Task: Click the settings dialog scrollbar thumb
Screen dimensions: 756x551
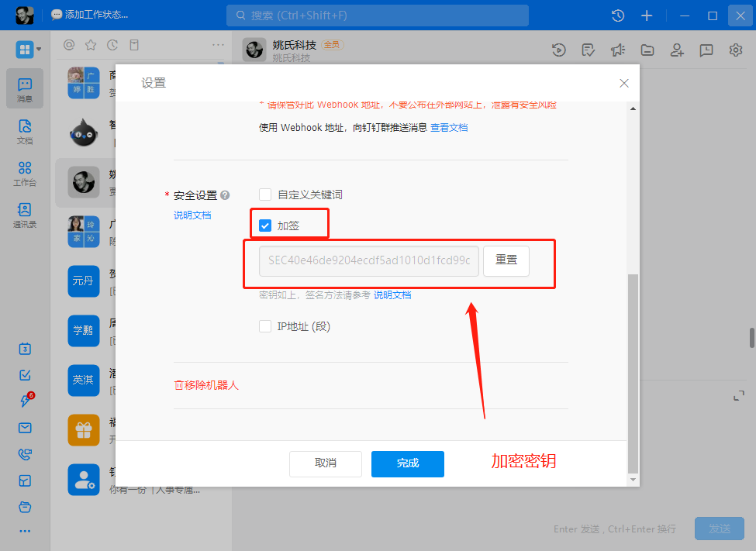Action: [x=633, y=374]
